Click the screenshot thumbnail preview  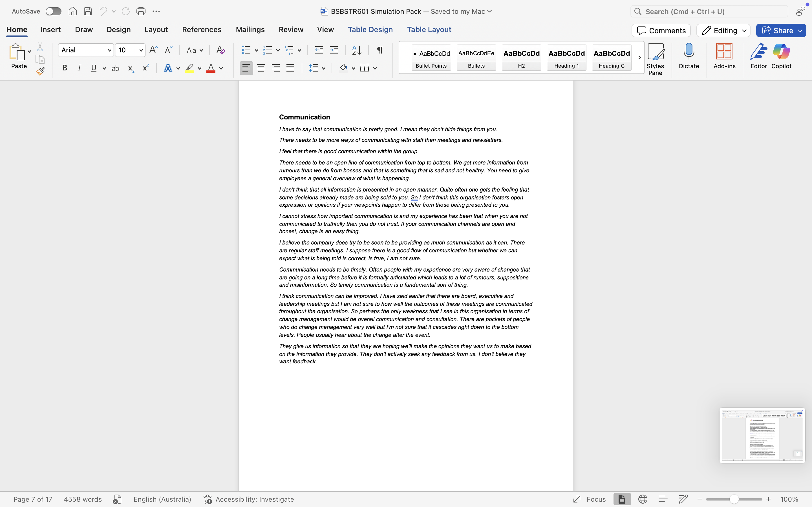point(762,435)
